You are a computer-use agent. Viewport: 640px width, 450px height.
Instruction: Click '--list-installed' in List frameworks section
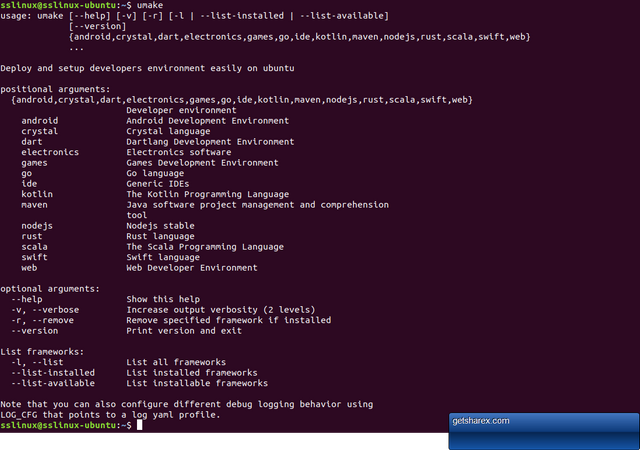[x=53, y=373]
